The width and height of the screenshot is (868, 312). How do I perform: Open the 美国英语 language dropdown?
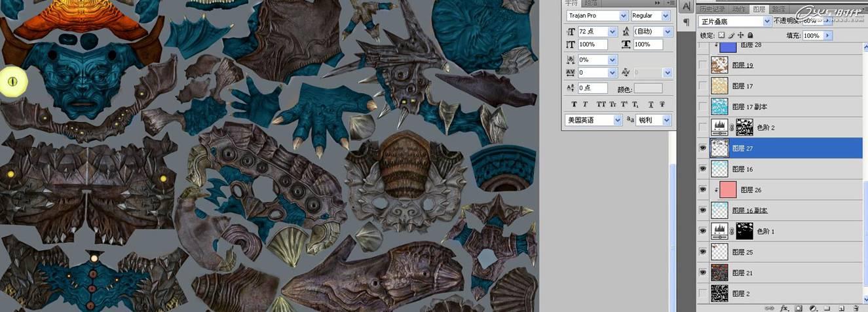617,120
